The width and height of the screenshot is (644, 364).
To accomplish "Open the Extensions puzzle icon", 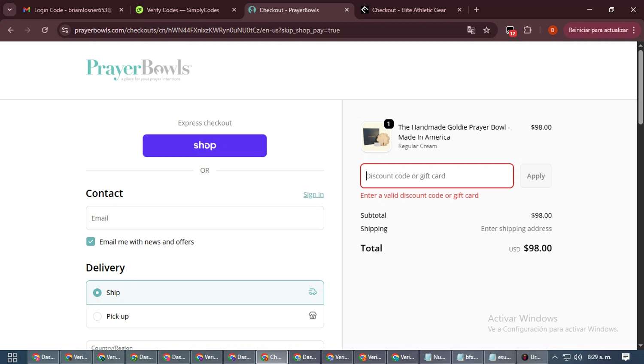I will click(x=528, y=30).
